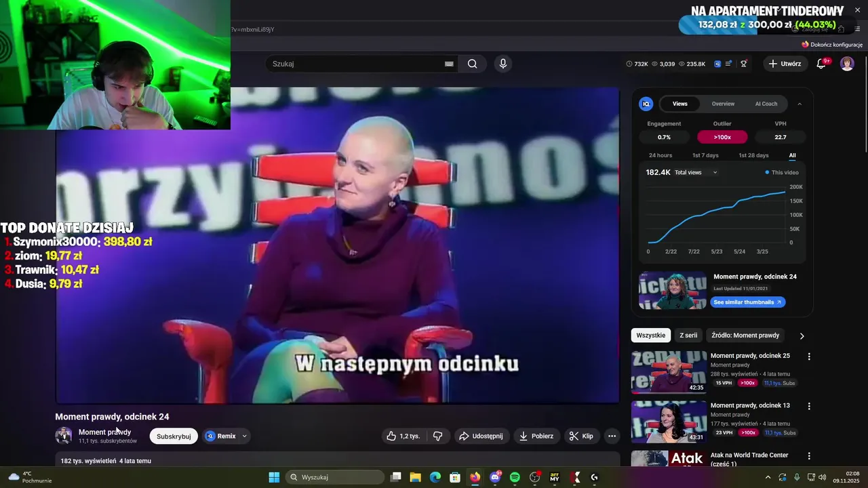Open Discord from the taskbar

pyautogui.click(x=495, y=477)
